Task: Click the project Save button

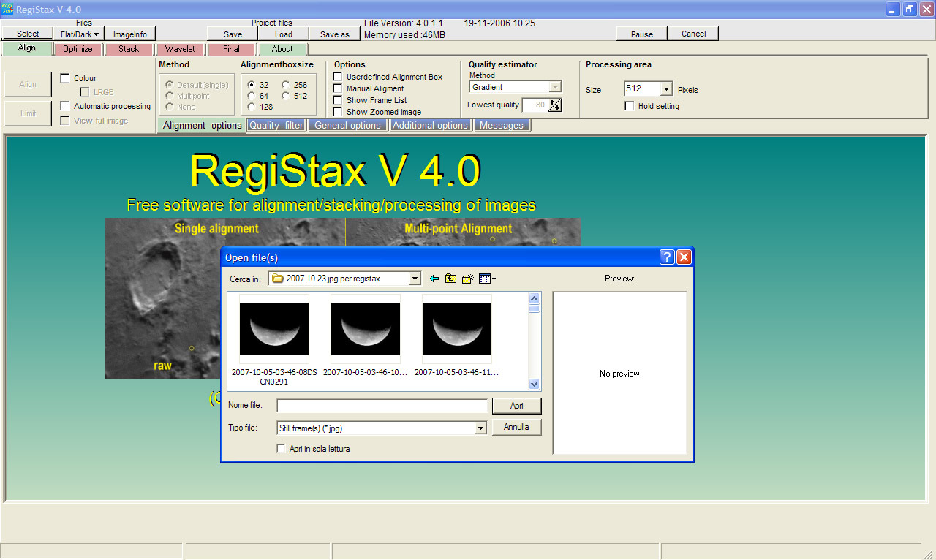Action: tap(233, 34)
